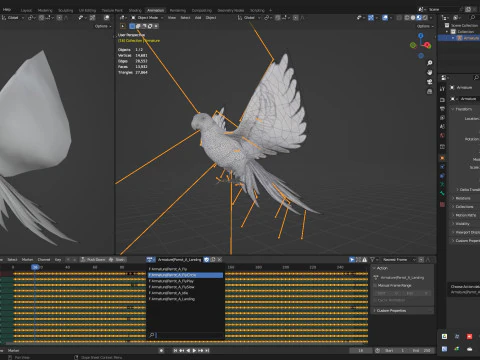Click the blue Z axis gizmo

[x=421, y=35]
